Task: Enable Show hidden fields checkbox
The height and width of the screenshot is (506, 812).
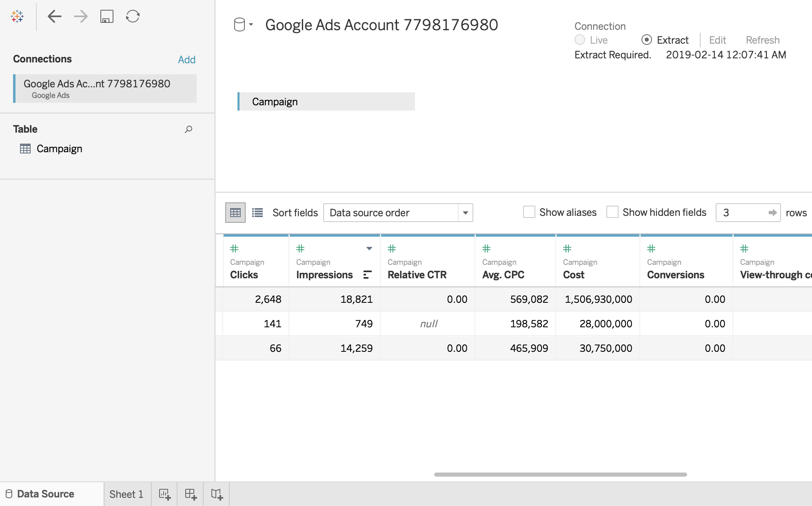Action: 612,212
